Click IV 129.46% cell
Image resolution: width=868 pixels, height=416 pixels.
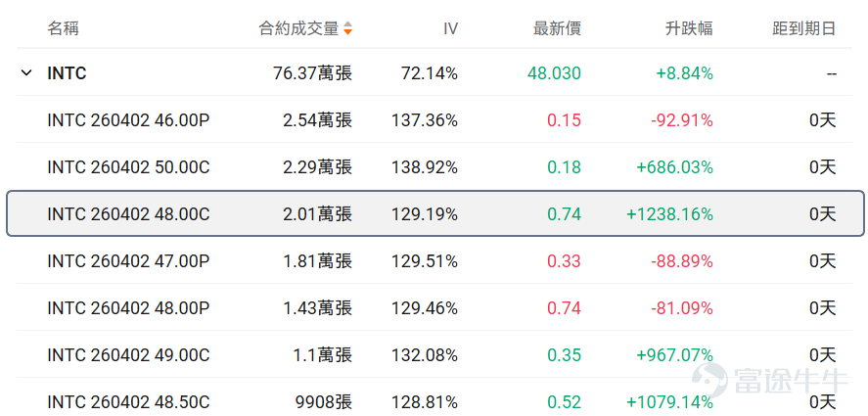(x=425, y=308)
